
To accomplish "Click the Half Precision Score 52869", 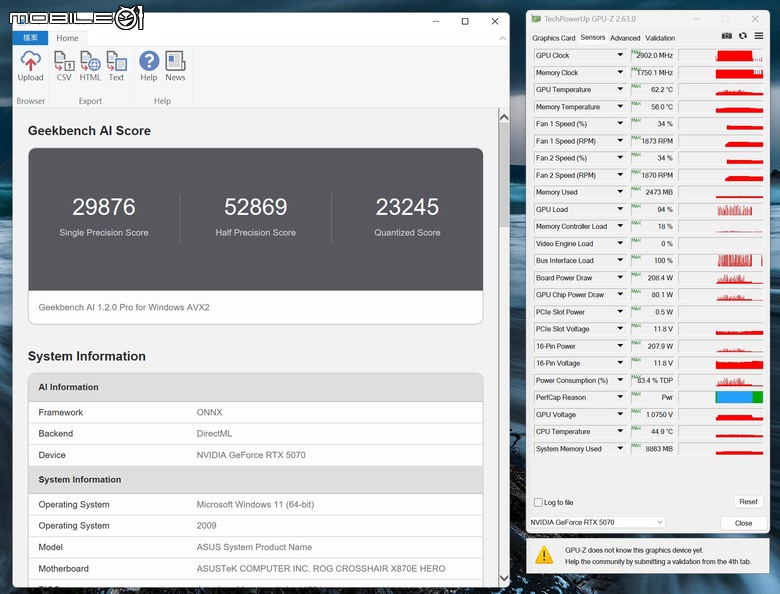I will click(x=256, y=207).
